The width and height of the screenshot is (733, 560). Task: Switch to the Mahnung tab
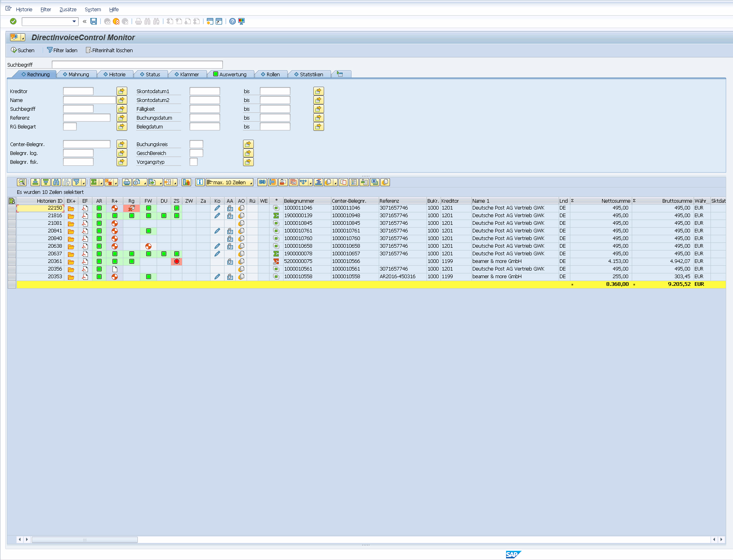[76, 74]
